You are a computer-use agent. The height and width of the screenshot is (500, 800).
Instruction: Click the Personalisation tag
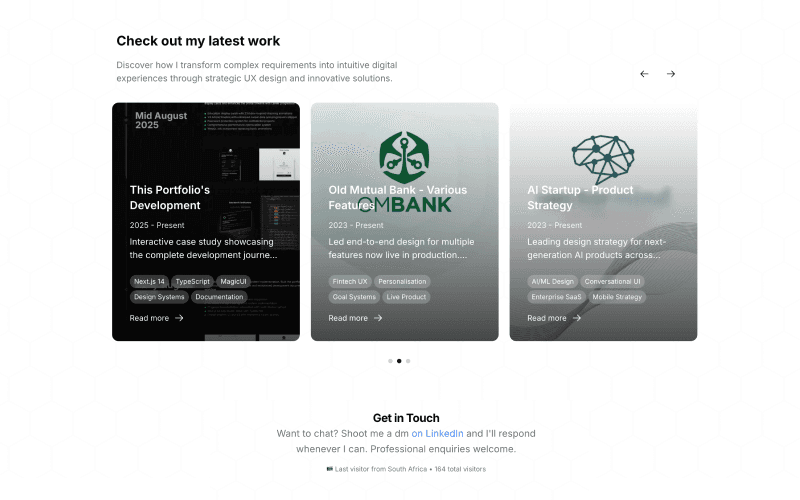(402, 282)
